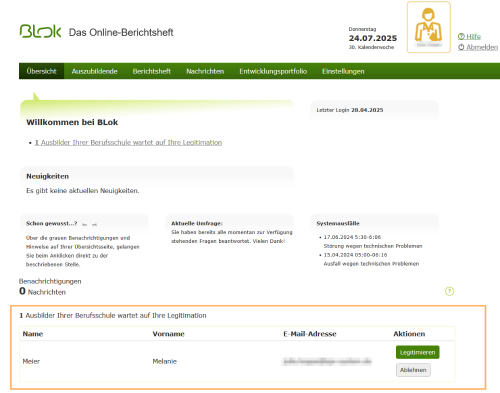
Task: Click the Neuigkeiten heading
Action: (x=48, y=176)
